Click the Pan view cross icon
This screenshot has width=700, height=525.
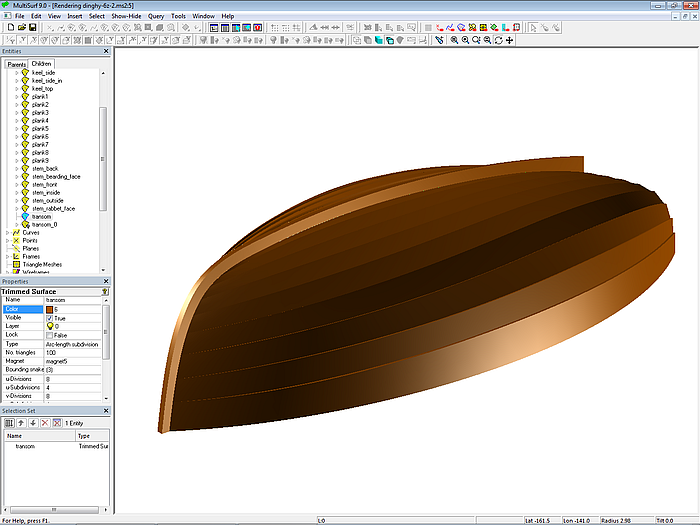click(x=510, y=40)
